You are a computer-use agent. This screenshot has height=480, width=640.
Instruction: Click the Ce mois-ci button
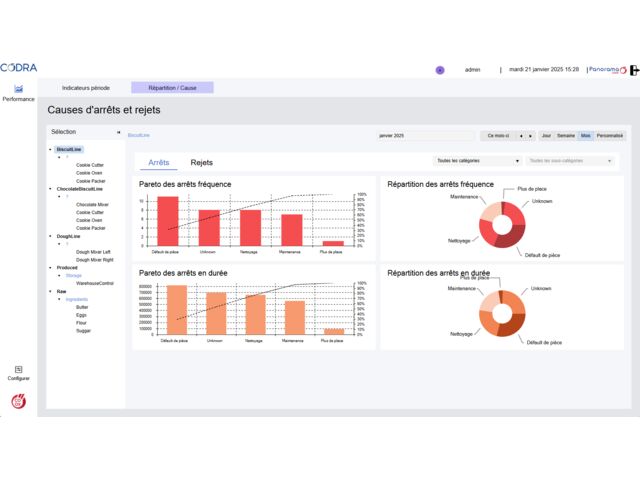497,135
